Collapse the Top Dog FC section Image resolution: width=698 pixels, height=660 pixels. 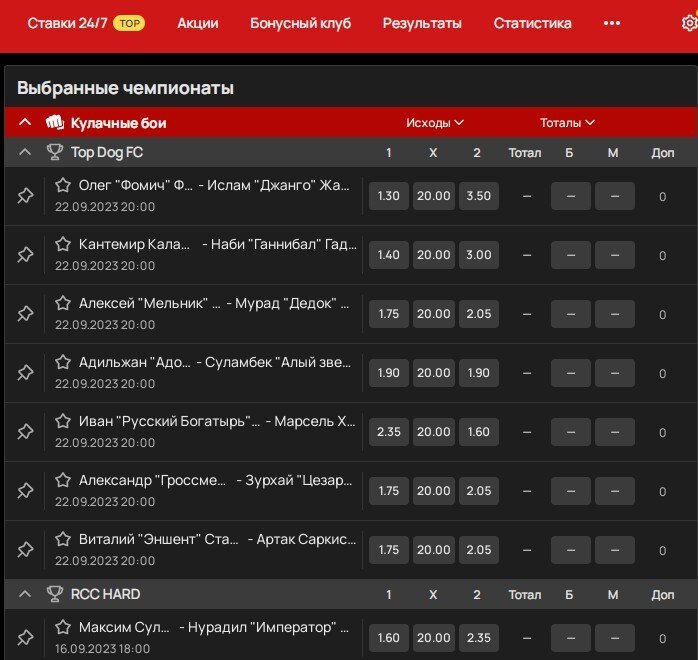[x=25, y=153]
